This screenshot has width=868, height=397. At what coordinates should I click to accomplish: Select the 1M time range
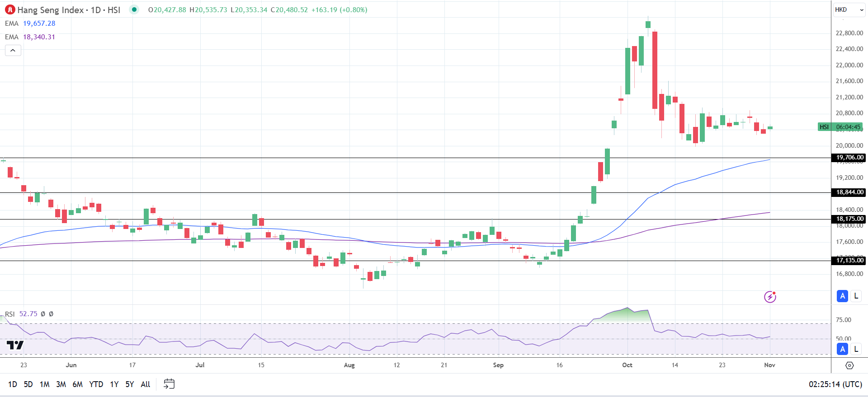click(44, 384)
